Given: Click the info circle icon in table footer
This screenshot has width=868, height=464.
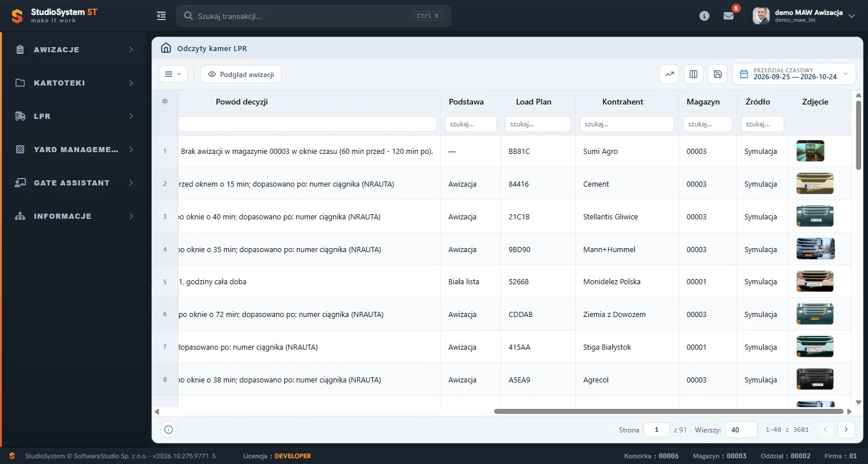Looking at the screenshot, I should 168,430.
